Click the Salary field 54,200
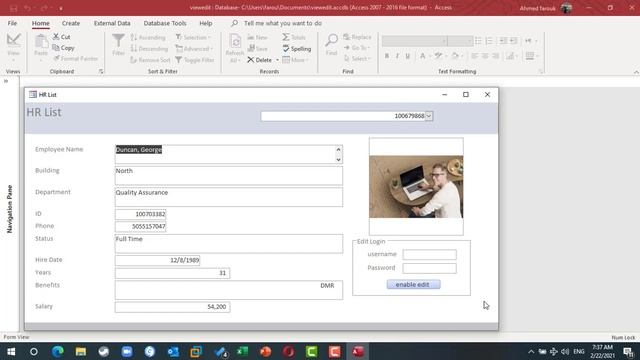Screen dimensions: 640x360 pos(172,307)
